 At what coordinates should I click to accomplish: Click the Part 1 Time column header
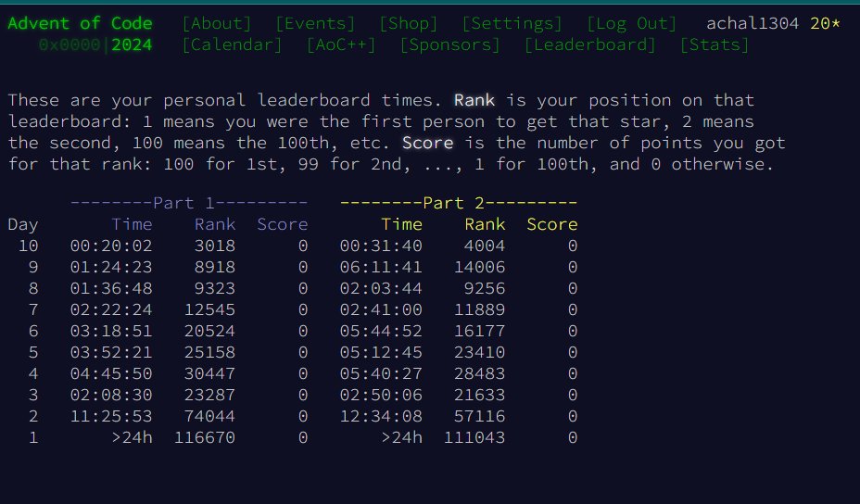pos(133,225)
